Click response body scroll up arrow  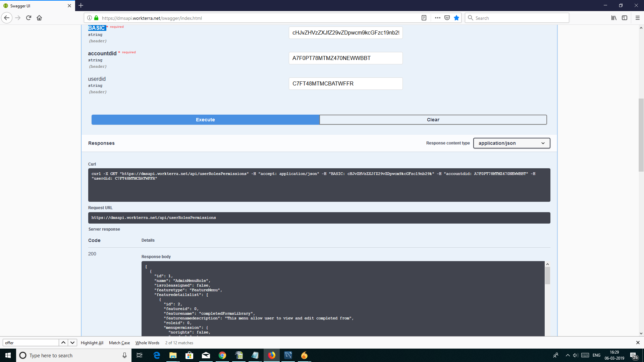coord(547,264)
